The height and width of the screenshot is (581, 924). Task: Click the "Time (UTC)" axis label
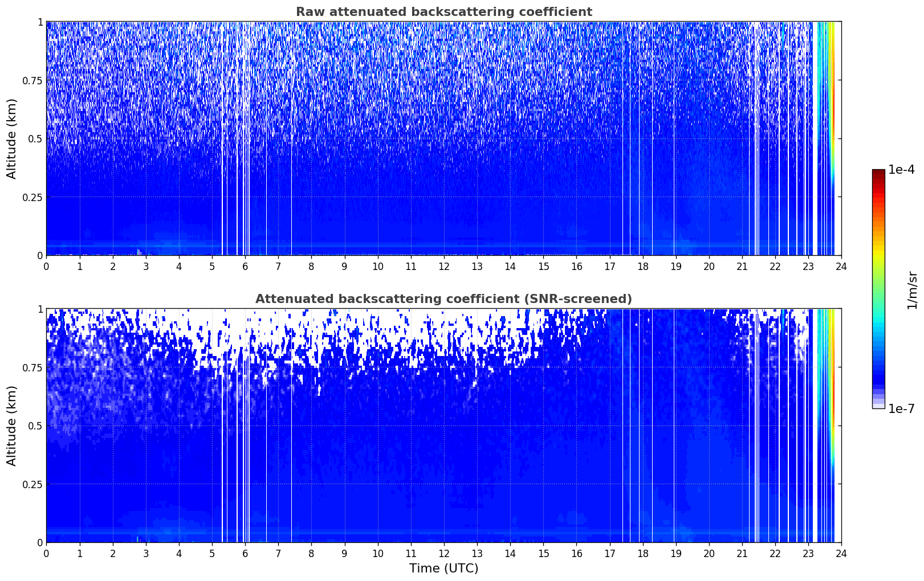[x=443, y=568]
